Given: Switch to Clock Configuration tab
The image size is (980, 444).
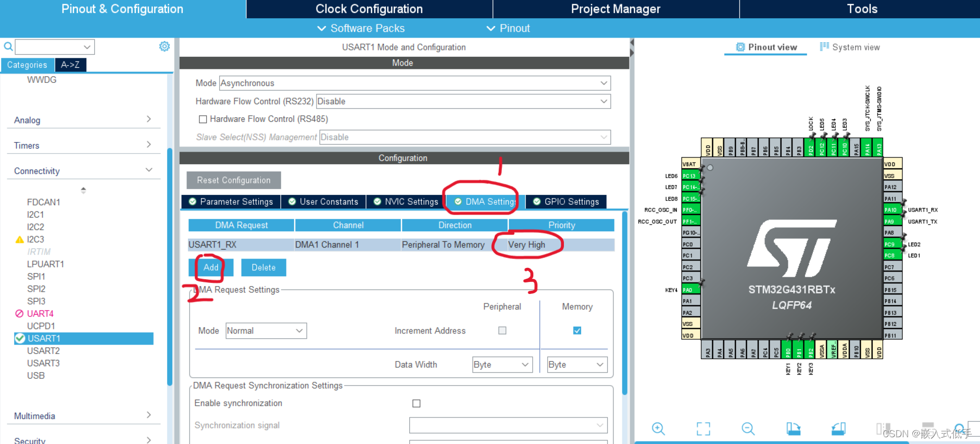Looking at the screenshot, I should pos(369,9).
